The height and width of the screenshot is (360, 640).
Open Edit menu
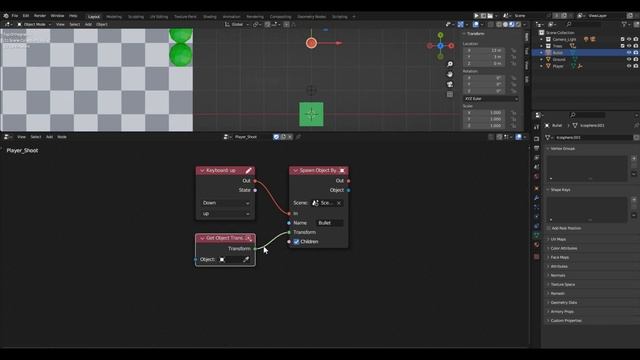pyautogui.click(x=26, y=16)
